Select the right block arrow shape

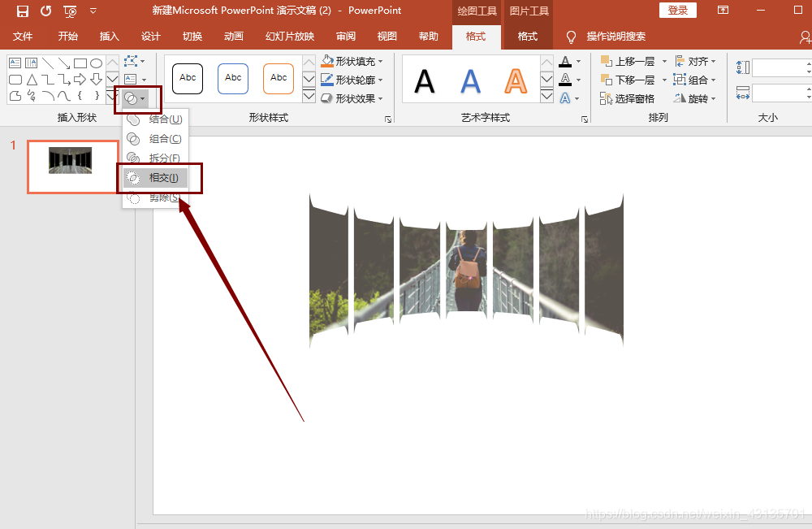(x=80, y=80)
